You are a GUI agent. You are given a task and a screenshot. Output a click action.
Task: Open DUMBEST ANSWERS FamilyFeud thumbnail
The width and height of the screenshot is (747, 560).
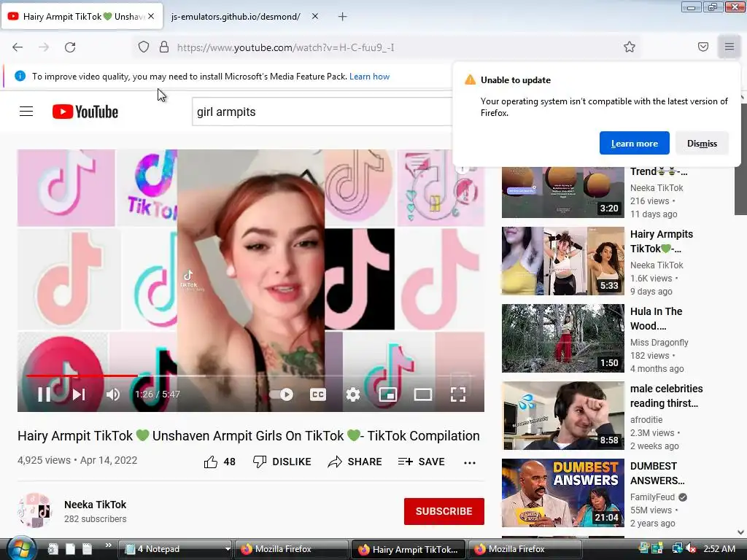coord(562,493)
